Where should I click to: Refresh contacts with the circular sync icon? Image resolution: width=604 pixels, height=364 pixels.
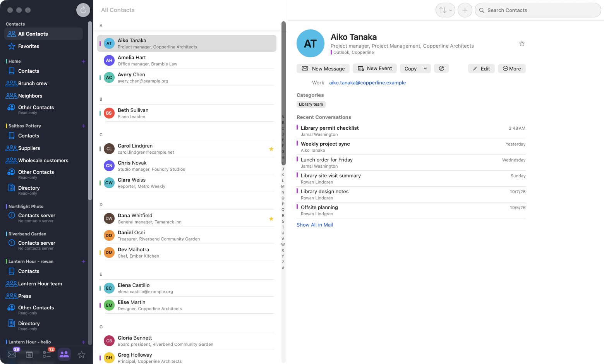coord(83,10)
